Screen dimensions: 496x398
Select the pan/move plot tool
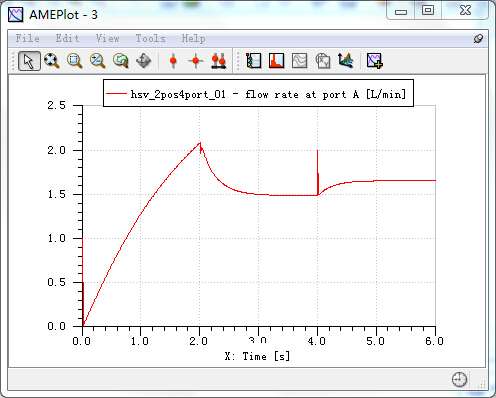[144, 61]
